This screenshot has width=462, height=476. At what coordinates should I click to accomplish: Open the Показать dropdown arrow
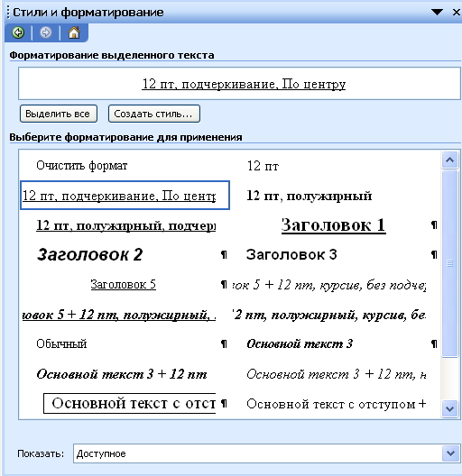[450, 453]
